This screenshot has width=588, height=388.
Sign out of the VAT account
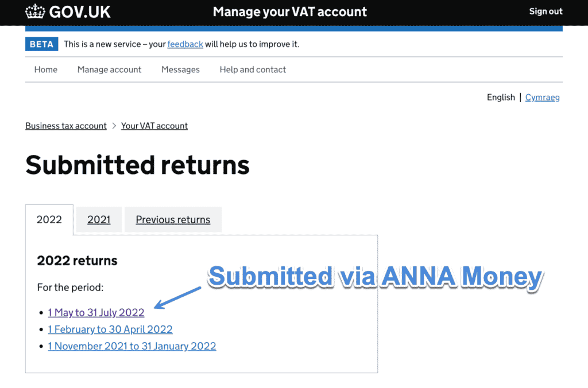[x=546, y=11]
